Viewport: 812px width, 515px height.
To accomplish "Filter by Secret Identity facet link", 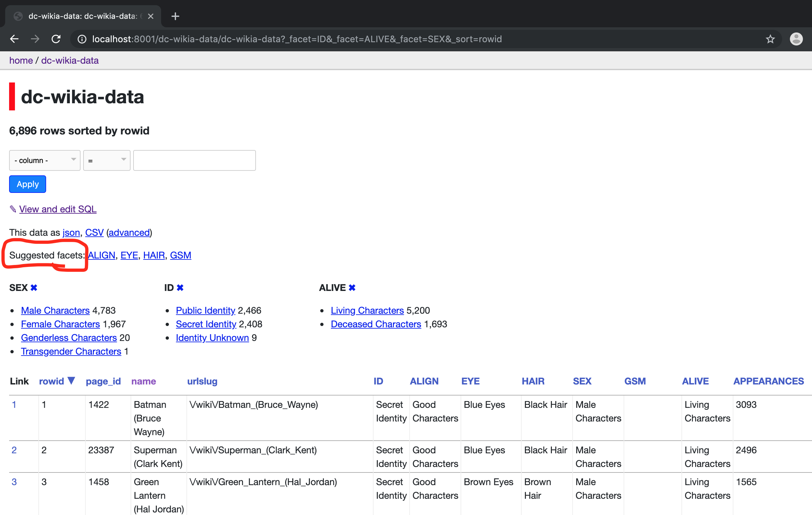I will [x=206, y=324].
